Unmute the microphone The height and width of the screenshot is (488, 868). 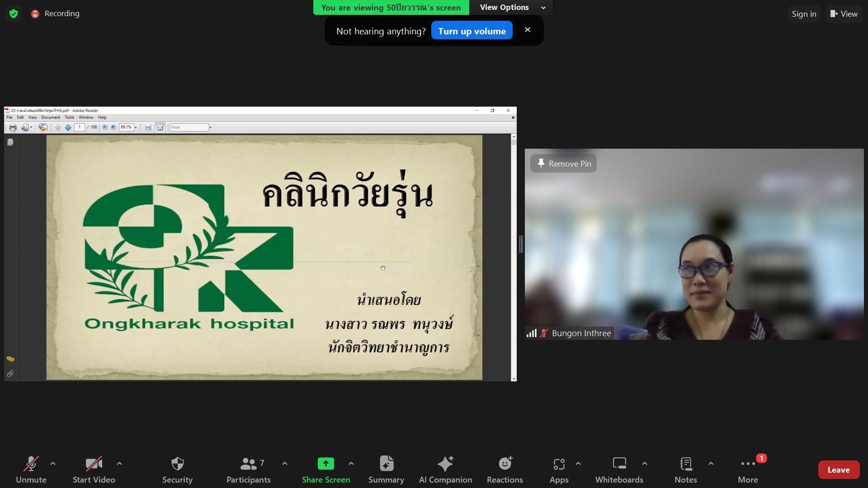[31, 470]
